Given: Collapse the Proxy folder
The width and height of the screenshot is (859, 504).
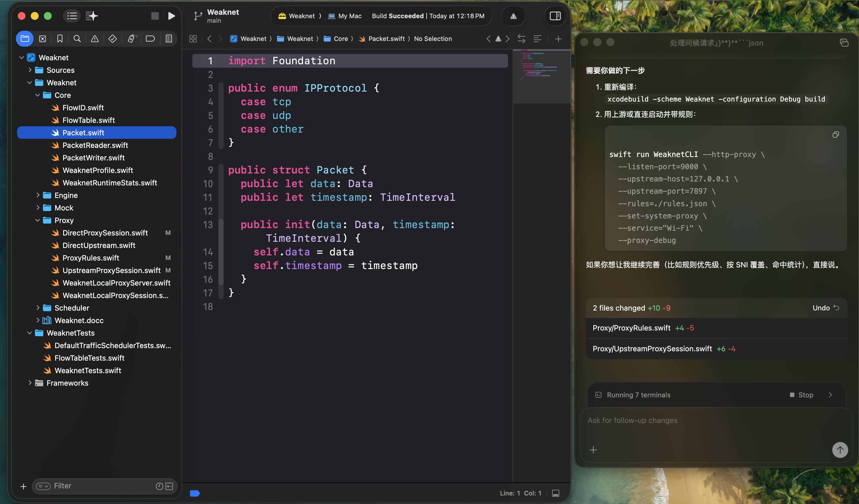Looking at the screenshot, I should click(x=38, y=220).
